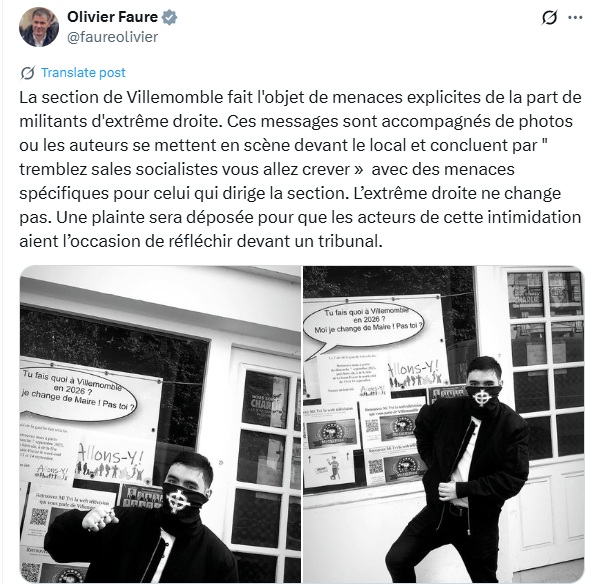
Task: Click the icon beside Translate post
Action: tap(28, 73)
